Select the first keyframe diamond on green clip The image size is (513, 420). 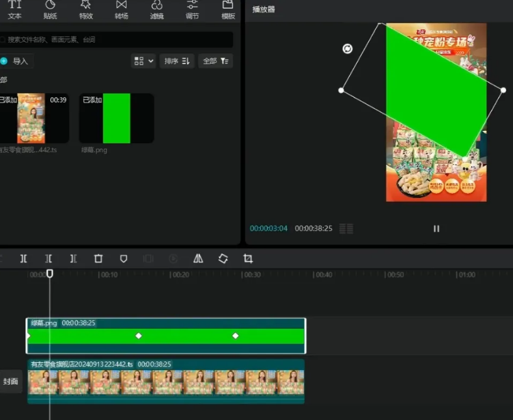pos(138,336)
